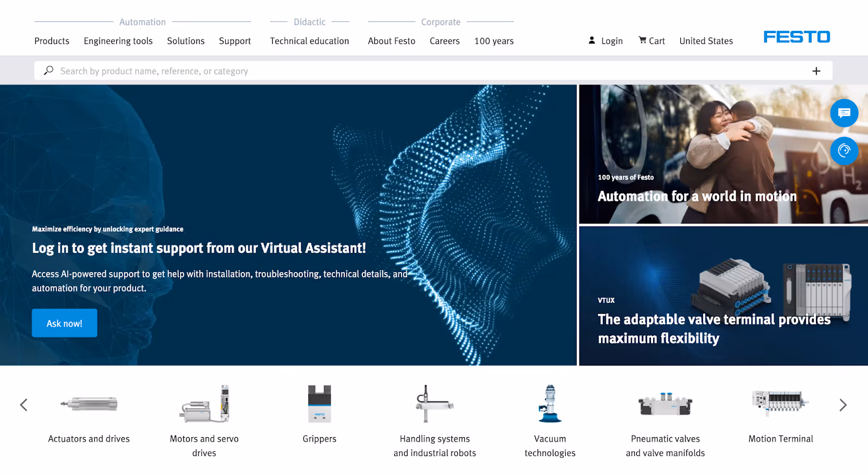868x474 pixels.
Task: Click 'Maximize efficiency by unlocking expert guidance' text
Action: click(x=107, y=229)
